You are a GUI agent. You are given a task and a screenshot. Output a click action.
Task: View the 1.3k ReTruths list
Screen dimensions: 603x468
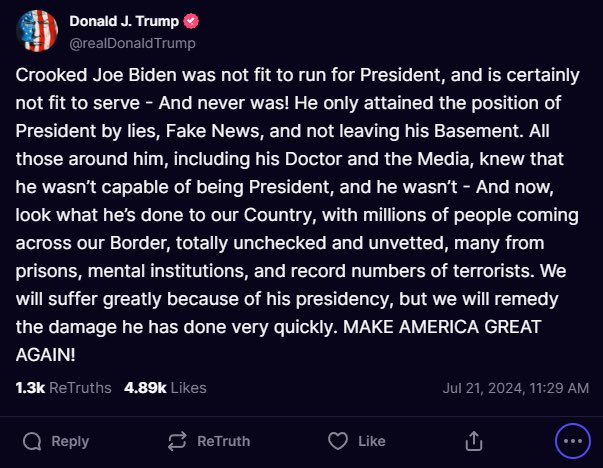pos(63,388)
